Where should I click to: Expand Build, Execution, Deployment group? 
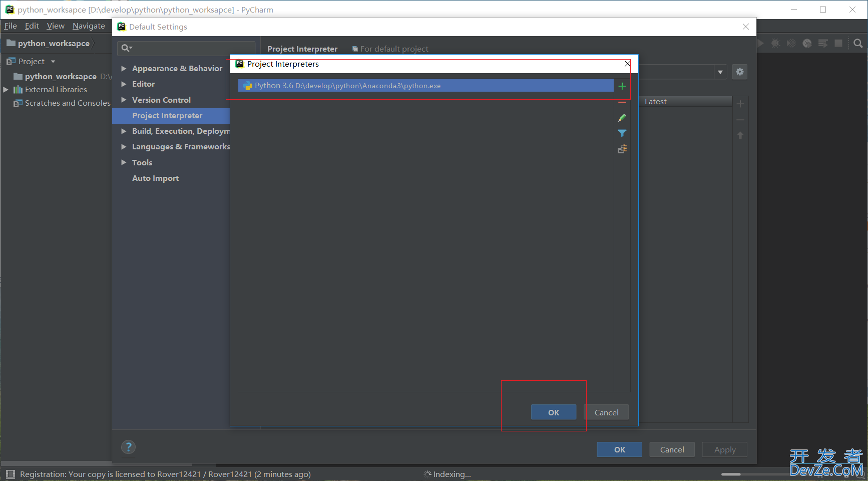point(124,131)
